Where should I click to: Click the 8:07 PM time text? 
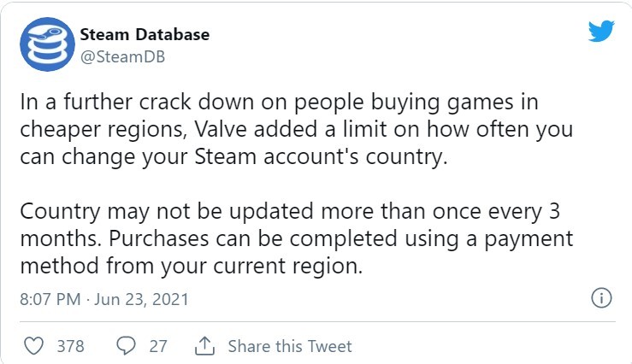tap(50, 300)
